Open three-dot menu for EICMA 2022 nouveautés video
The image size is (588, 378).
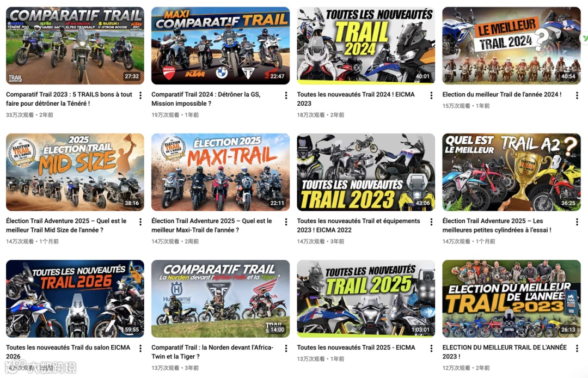[431, 222]
